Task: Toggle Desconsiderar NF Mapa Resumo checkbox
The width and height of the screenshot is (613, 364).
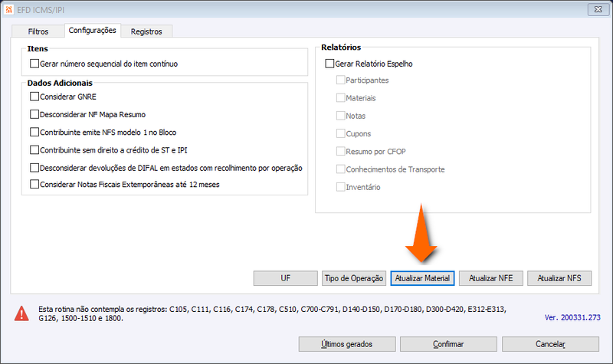Action: [34, 114]
